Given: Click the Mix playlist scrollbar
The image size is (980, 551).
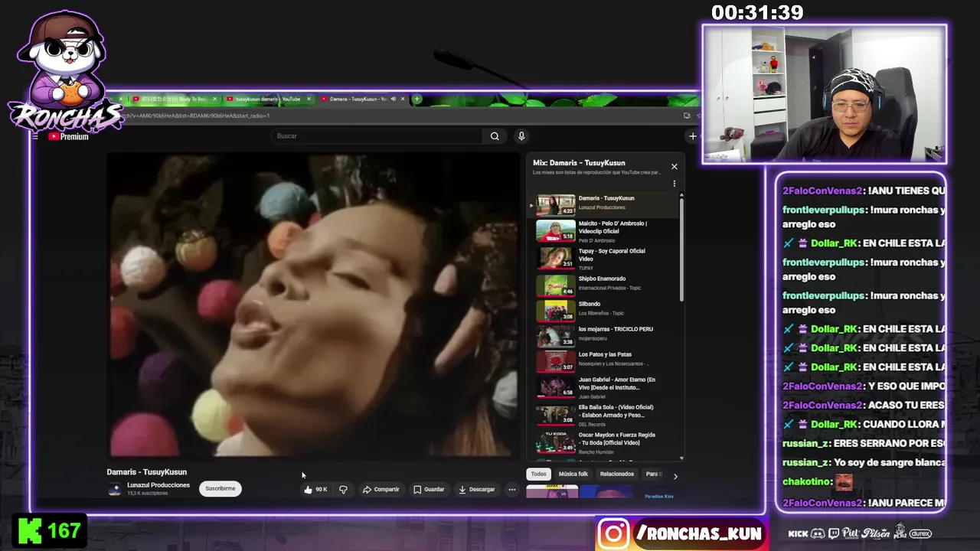Looking at the screenshot, I should tap(681, 249).
